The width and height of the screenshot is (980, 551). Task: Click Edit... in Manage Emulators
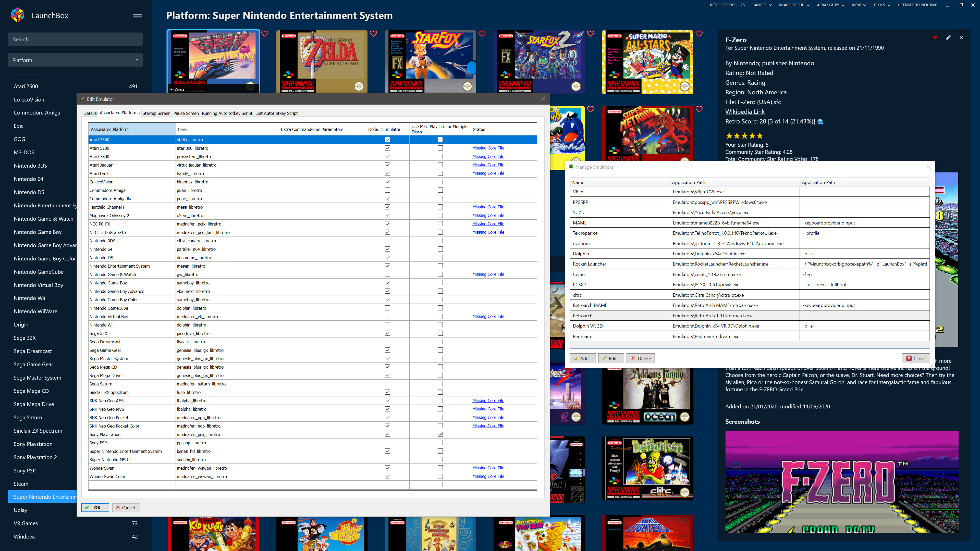(x=611, y=358)
